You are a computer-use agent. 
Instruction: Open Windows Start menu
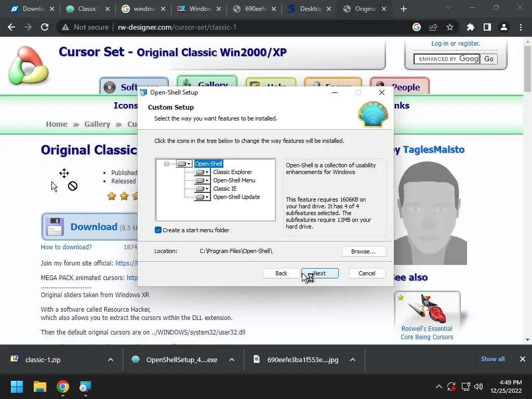[x=17, y=387]
